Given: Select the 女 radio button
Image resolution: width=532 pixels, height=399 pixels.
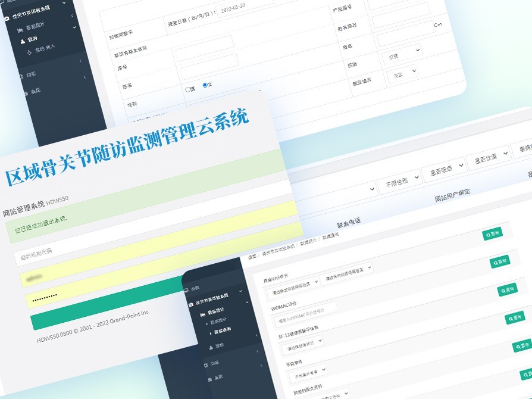Looking at the screenshot, I should pyautogui.click(x=205, y=85).
